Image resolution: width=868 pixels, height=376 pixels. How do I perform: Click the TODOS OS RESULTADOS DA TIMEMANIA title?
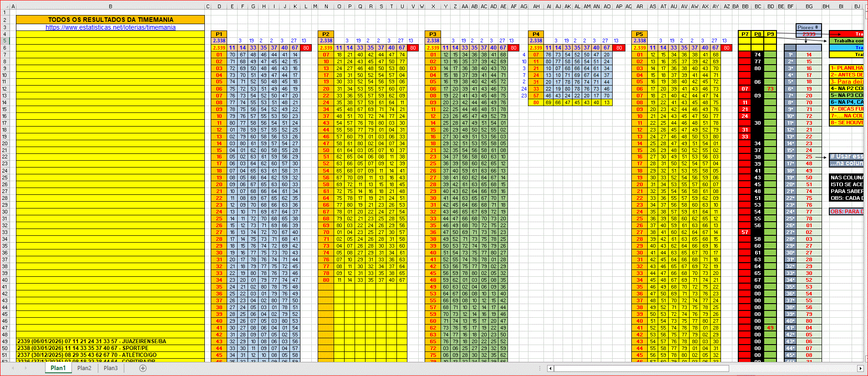click(x=110, y=20)
